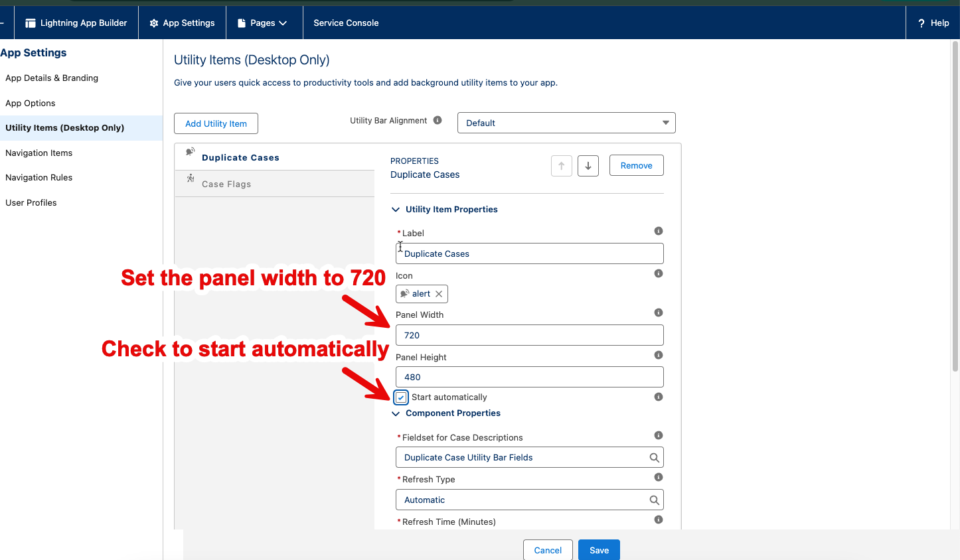This screenshot has width=960, height=560.
Task: Open App Details & Branding section
Action: (x=52, y=78)
